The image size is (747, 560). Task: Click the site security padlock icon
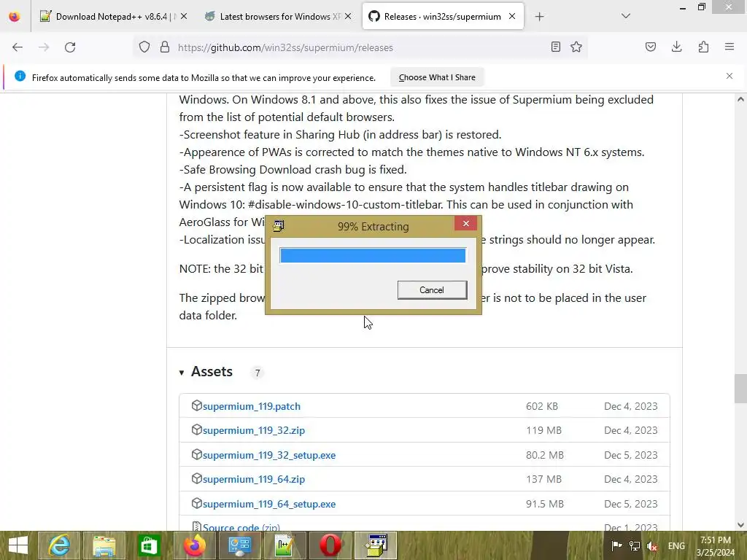click(165, 47)
